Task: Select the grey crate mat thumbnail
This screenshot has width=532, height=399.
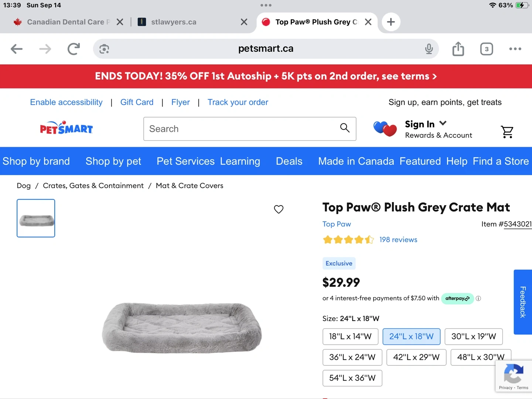Action: click(x=36, y=218)
